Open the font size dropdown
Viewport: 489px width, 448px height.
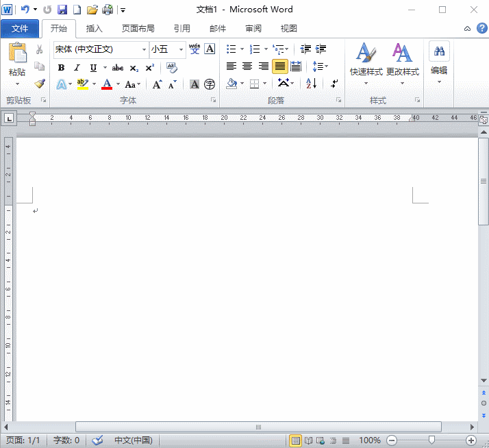point(181,49)
